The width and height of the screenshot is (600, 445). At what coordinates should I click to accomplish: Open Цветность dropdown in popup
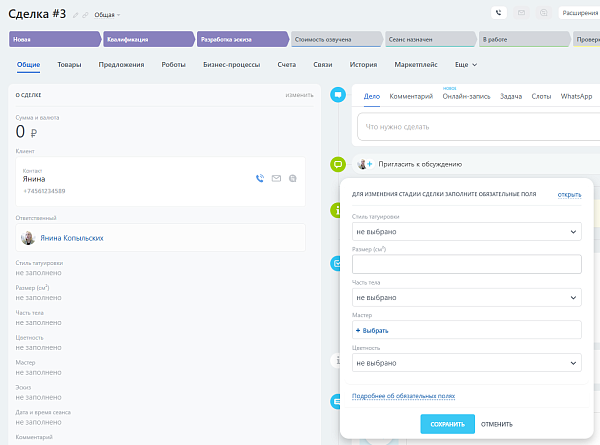click(x=466, y=363)
